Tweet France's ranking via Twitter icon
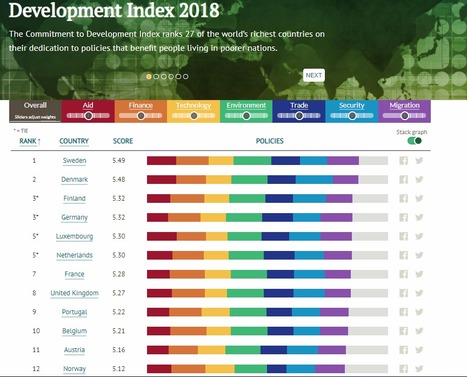Image resolution: width=467 pixels, height=377 pixels. 419,274
